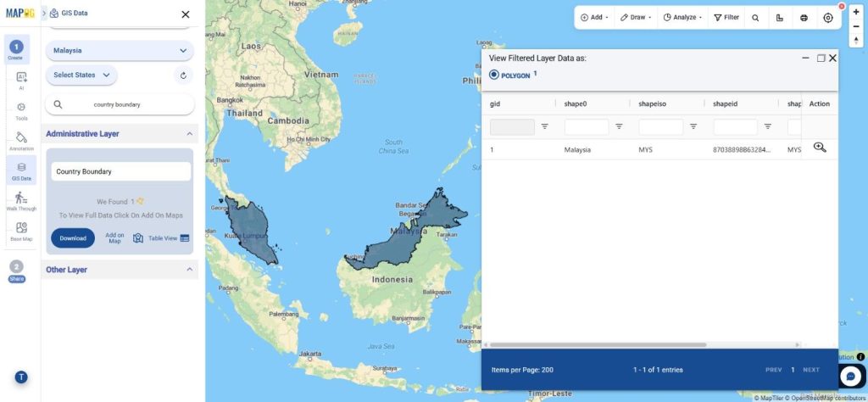Open the Malaysia country dropdown
868x402 pixels.
(x=120, y=50)
